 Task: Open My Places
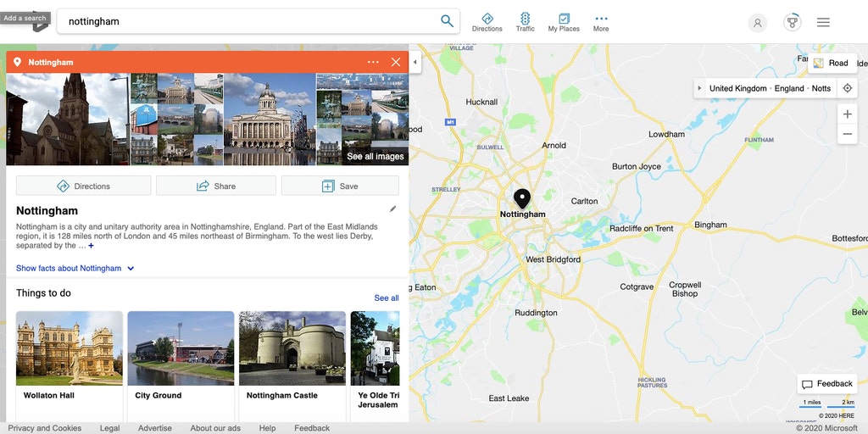564,22
